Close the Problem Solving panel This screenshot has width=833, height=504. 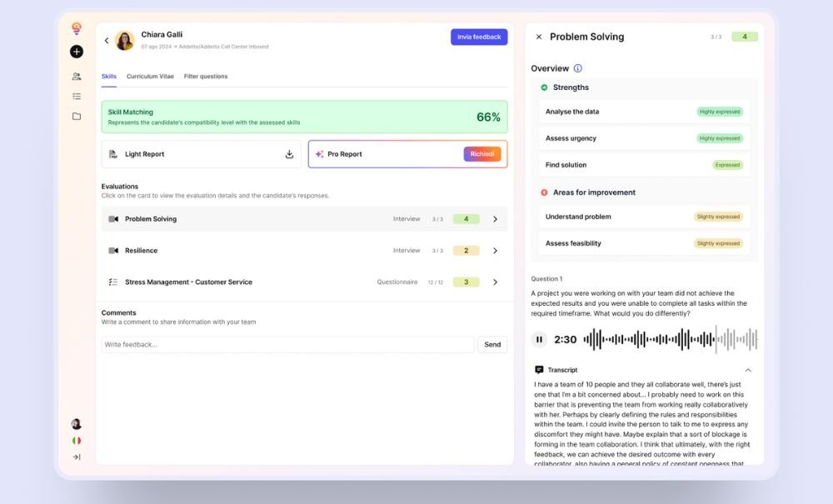pos(539,37)
